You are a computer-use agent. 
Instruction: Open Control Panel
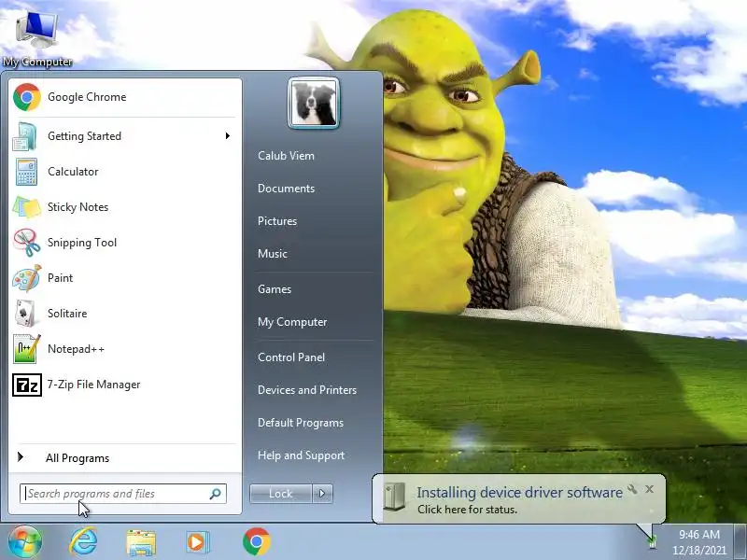click(x=291, y=357)
